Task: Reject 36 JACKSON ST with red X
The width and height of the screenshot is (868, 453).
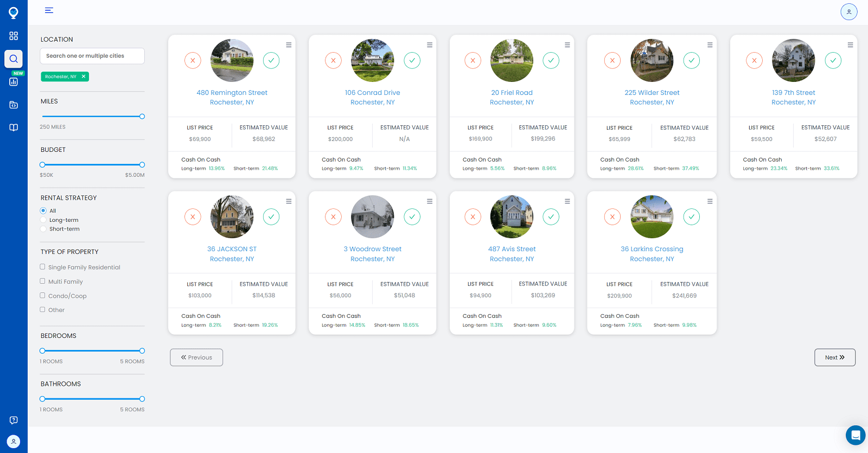Action: pos(193,216)
